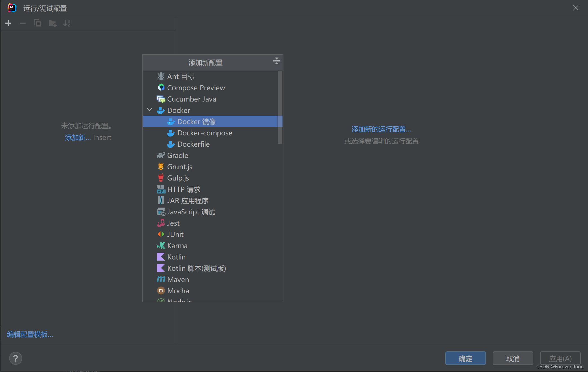Click the collapse-all icon in 添加新配置 header
588x372 pixels.
[x=276, y=61]
